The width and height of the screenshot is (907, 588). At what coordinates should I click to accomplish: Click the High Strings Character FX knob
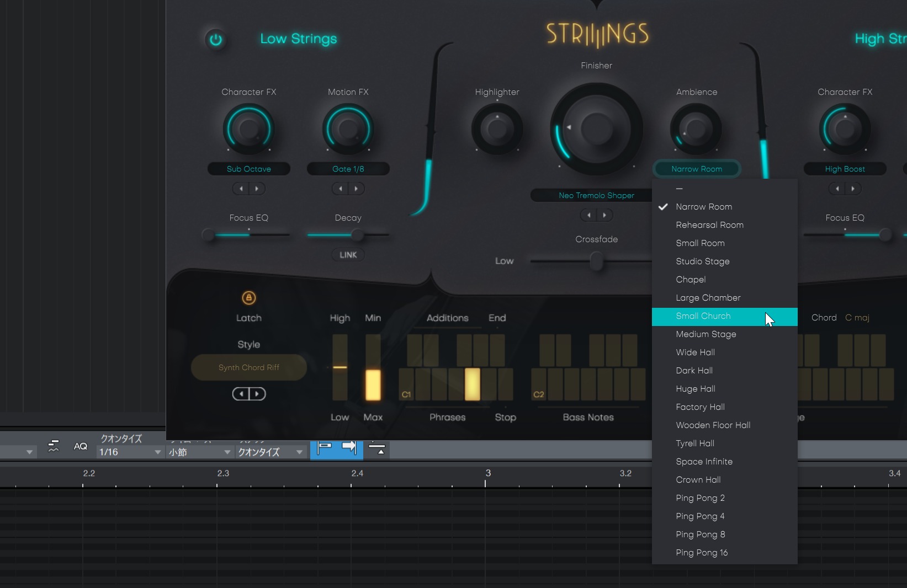point(845,130)
